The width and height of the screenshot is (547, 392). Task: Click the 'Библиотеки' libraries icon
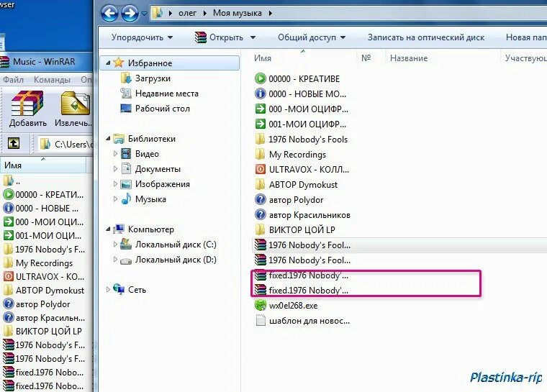(x=119, y=139)
